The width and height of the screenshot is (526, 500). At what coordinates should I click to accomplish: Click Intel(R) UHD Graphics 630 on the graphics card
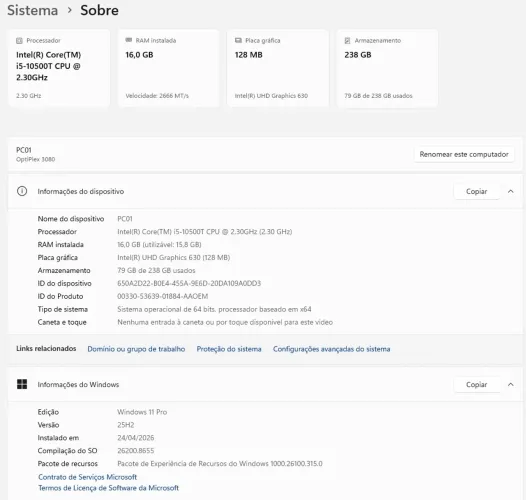[271, 96]
